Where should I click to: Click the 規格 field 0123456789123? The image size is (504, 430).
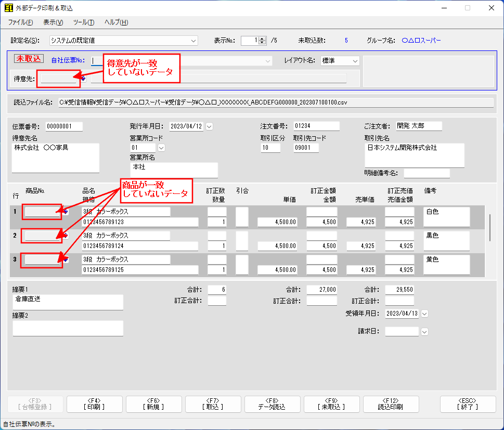140,222
